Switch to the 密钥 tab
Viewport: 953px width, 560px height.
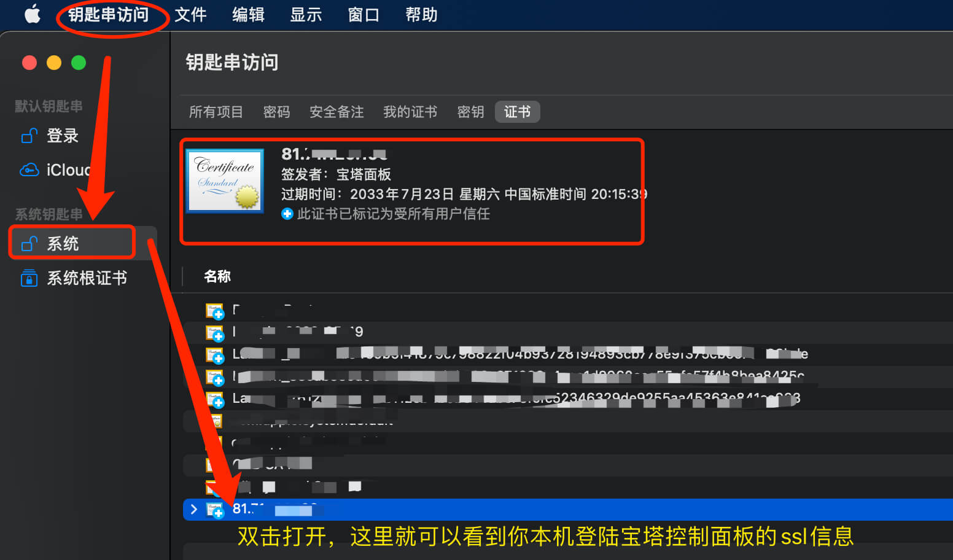pos(470,112)
